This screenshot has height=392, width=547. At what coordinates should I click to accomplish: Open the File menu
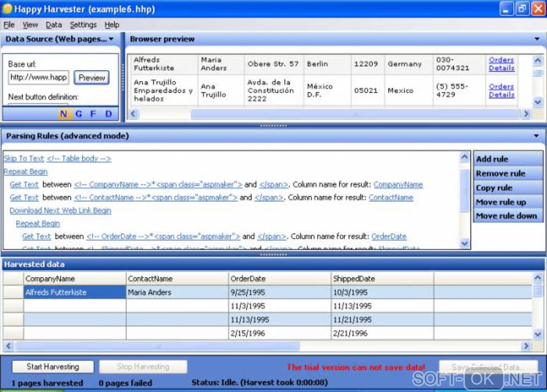[9, 25]
